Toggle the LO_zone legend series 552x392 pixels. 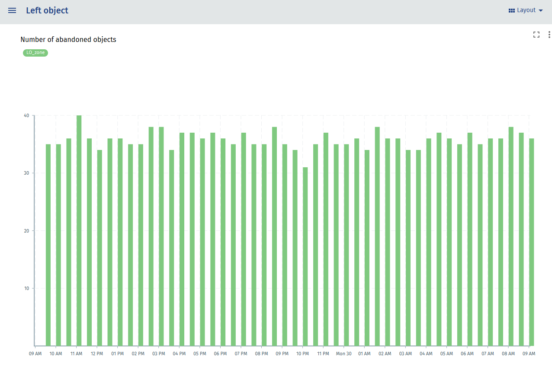(x=35, y=53)
